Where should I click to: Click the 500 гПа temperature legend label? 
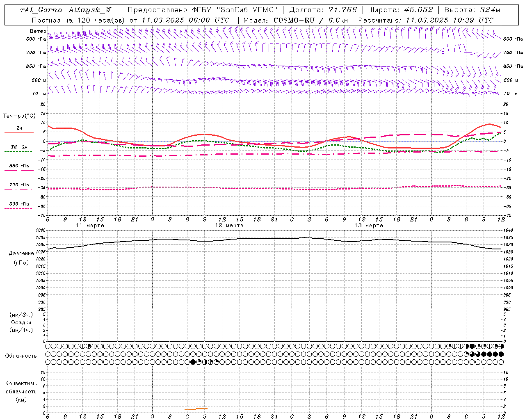[19, 204]
